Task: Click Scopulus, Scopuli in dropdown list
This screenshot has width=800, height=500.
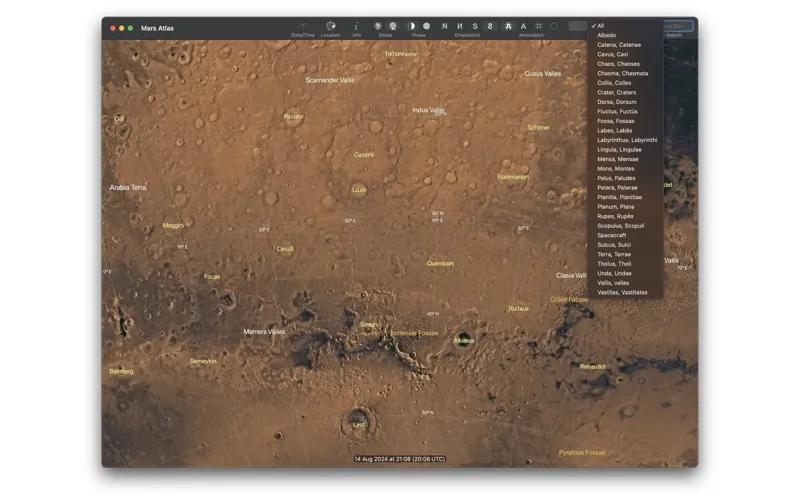Action: pyautogui.click(x=626, y=226)
